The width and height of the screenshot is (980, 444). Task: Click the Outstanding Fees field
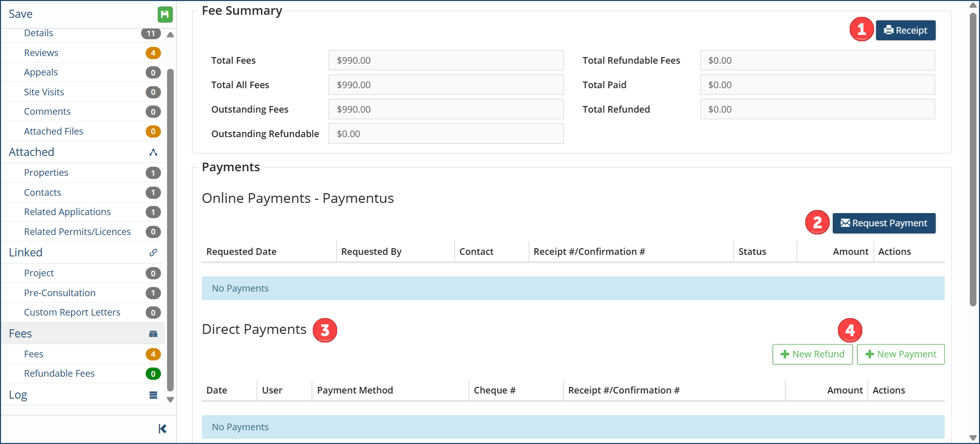click(x=446, y=110)
